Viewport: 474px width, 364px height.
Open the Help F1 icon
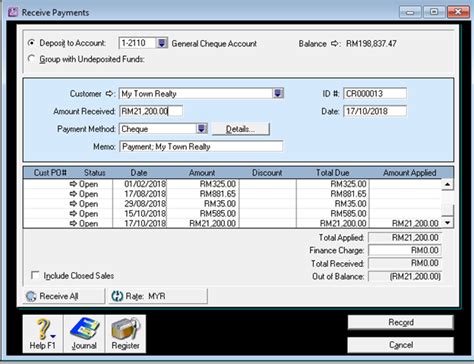tap(43, 334)
